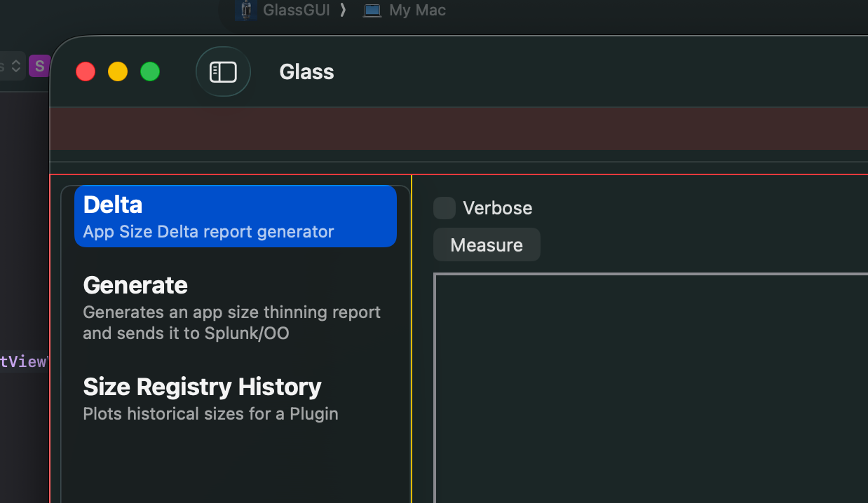Open the up-down chevron selector in Xcode

coord(15,67)
